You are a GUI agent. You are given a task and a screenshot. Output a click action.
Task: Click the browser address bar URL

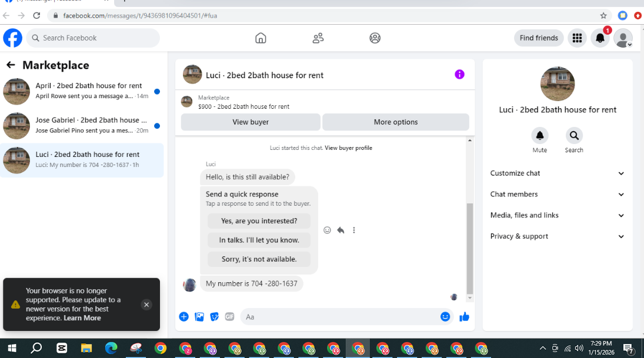(x=140, y=16)
